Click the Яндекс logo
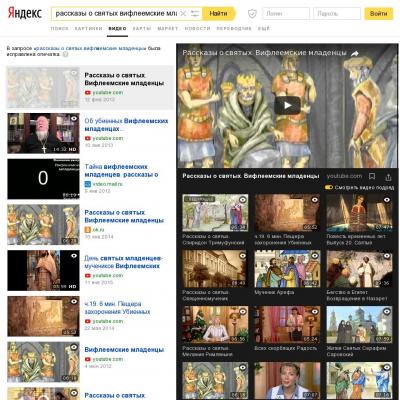 [25, 13]
